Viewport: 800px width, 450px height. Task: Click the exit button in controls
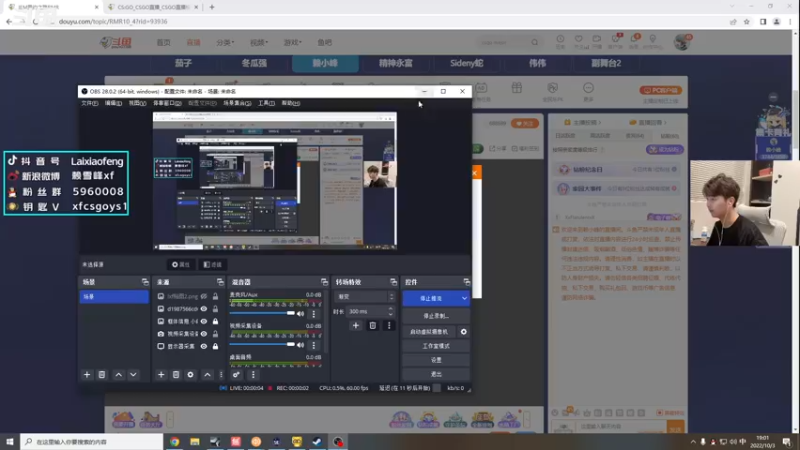click(436, 374)
